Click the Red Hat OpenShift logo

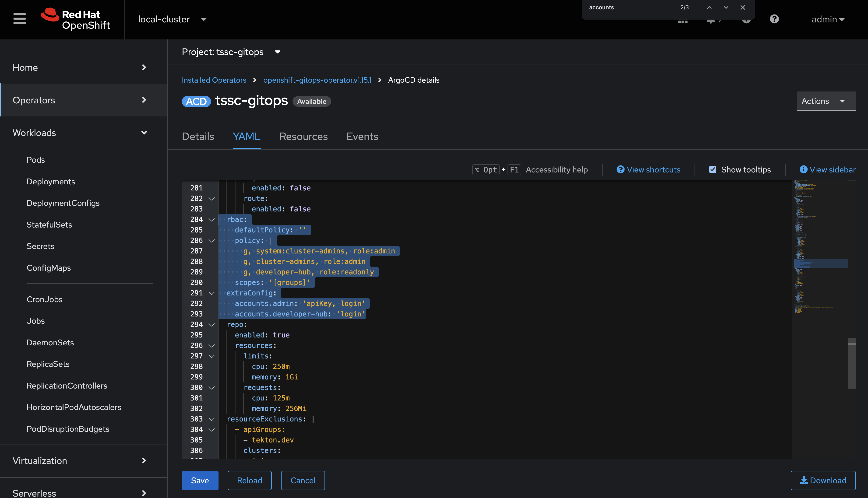point(75,19)
